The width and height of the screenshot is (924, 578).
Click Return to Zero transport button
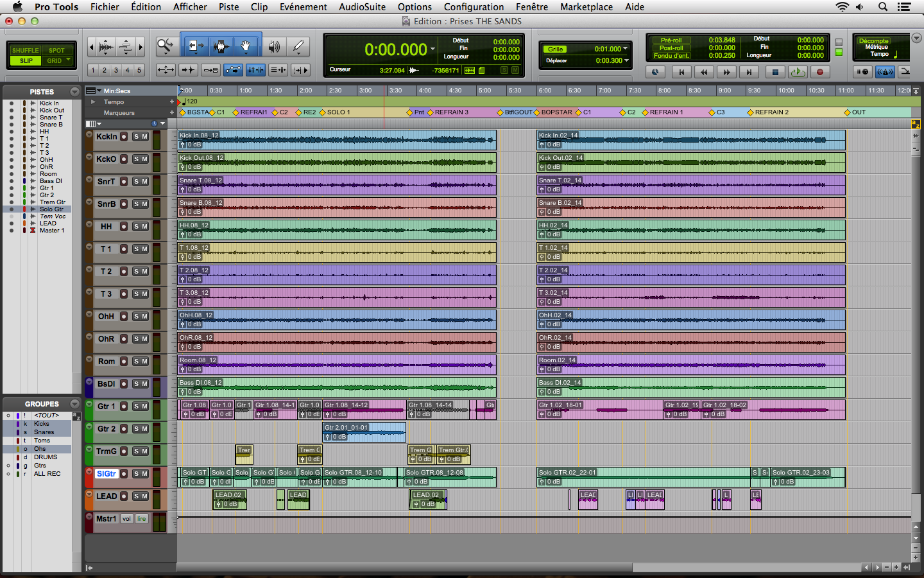coord(681,72)
